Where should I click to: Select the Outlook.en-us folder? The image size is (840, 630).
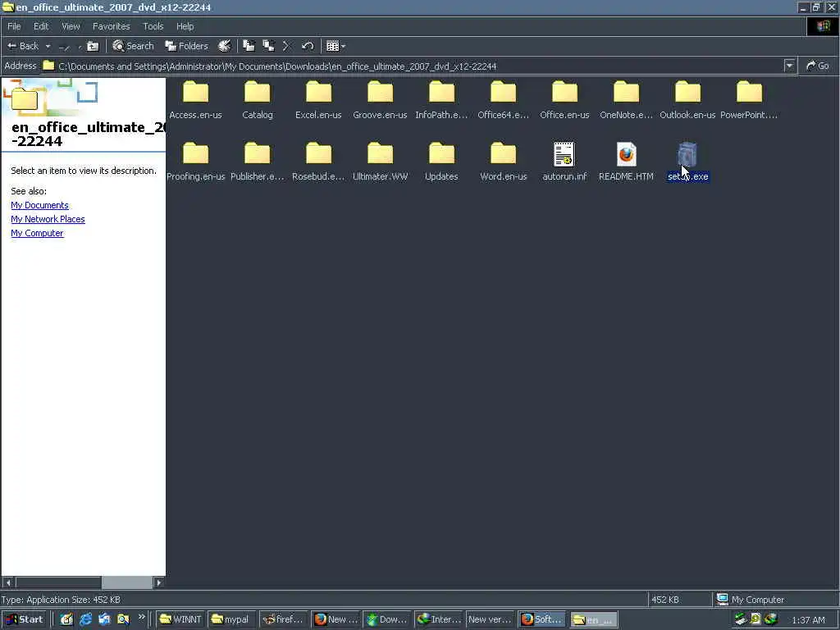[687, 100]
